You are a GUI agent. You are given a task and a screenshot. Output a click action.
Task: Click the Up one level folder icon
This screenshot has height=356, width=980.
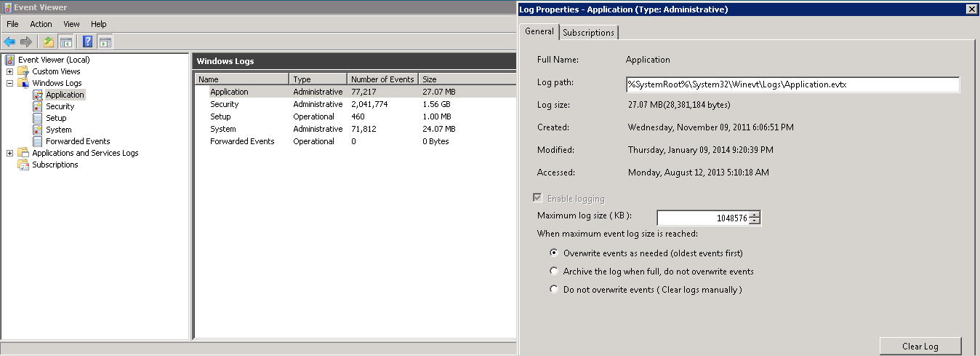point(49,41)
